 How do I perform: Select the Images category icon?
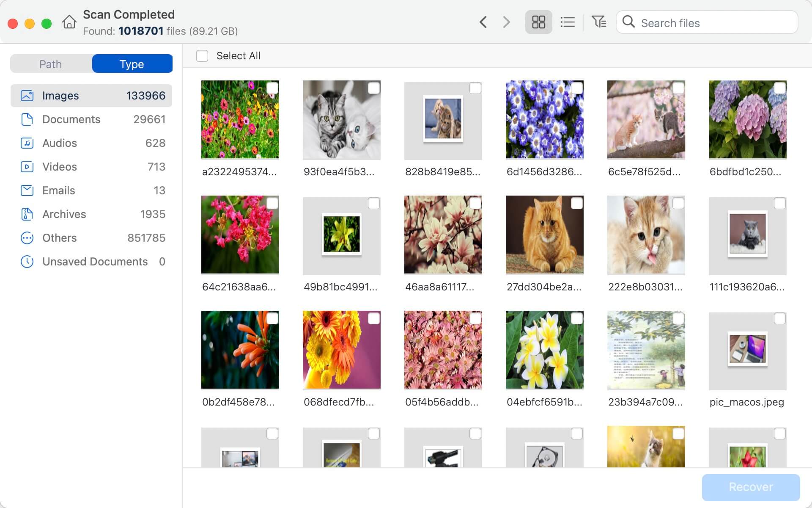[27, 96]
